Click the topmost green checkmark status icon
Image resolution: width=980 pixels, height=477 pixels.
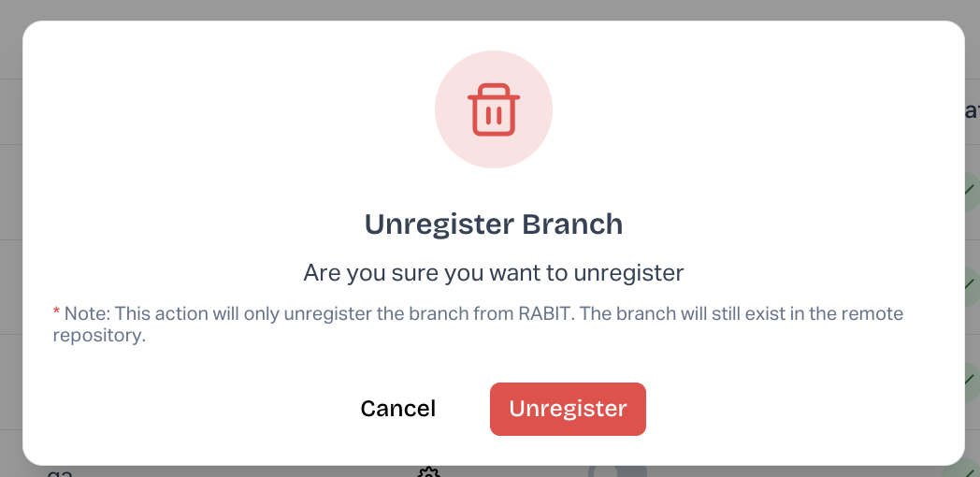tap(970, 190)
